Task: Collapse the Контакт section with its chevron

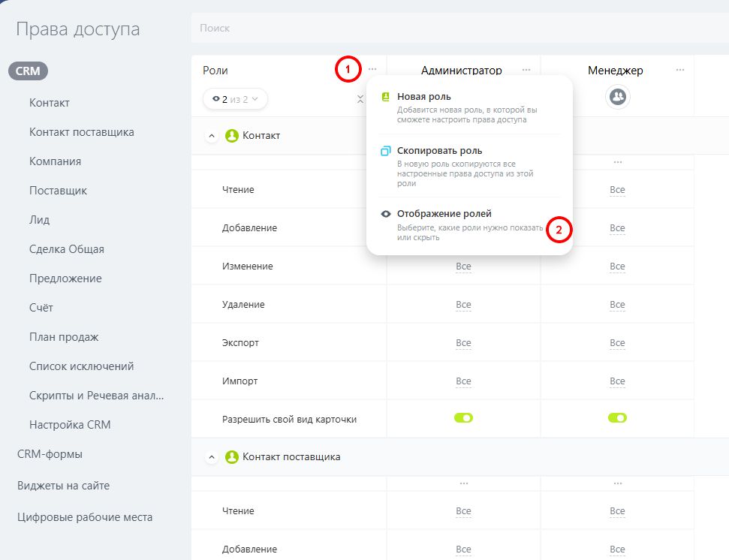Action: (212, 136)
